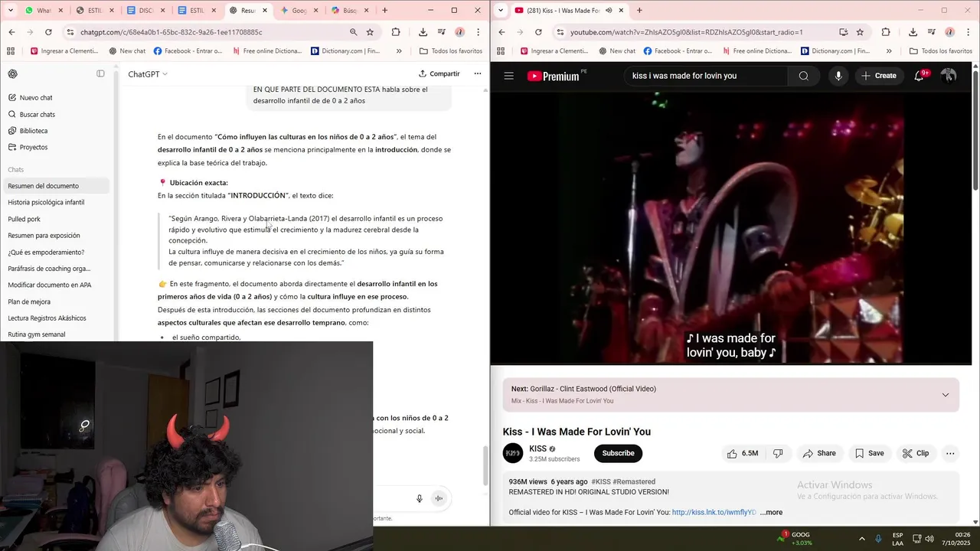980x551 pixels.
Task: Mute YouTube tab via speaker icon
Action: (609, 11)
